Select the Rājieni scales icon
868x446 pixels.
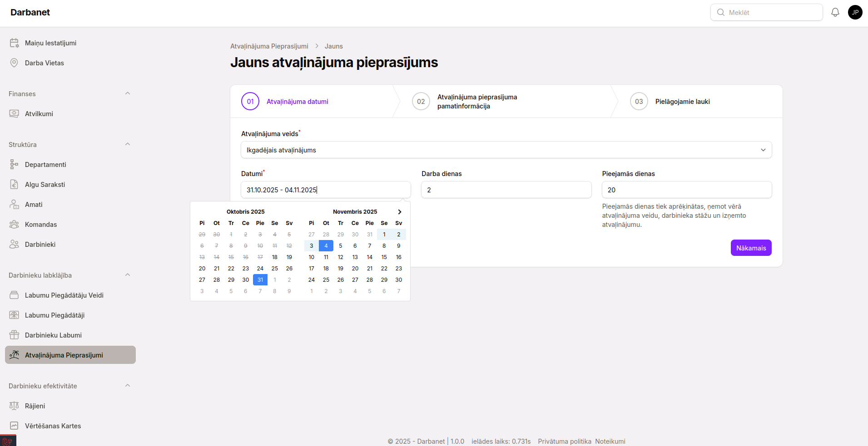click(x=14, y=406)
